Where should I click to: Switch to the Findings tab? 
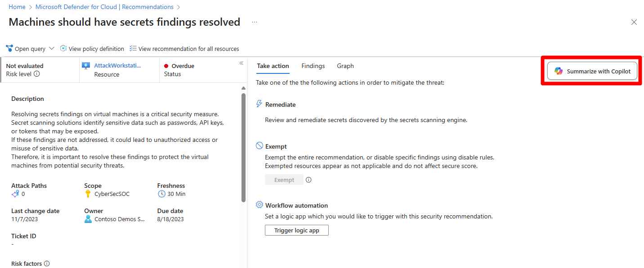click(x=313, y=66)
